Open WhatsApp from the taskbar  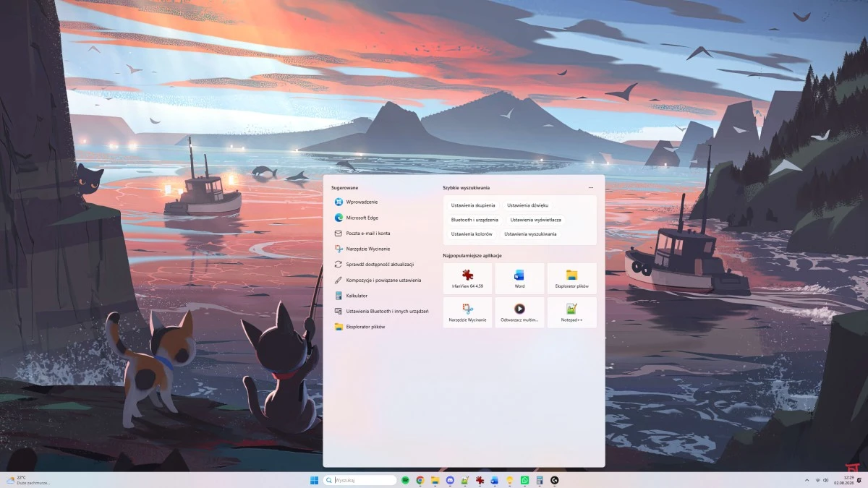[524, 480]
